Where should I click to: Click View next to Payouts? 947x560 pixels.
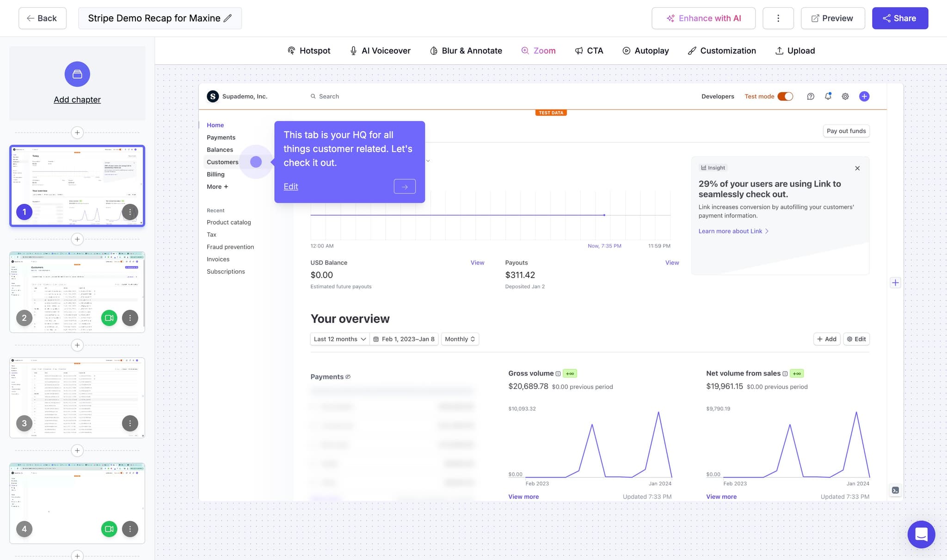672,262
